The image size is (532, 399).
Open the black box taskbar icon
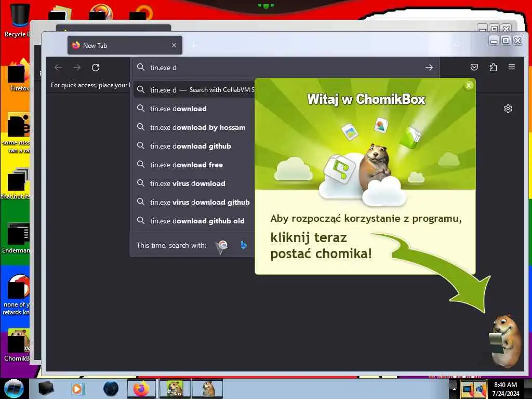(46, 389)
